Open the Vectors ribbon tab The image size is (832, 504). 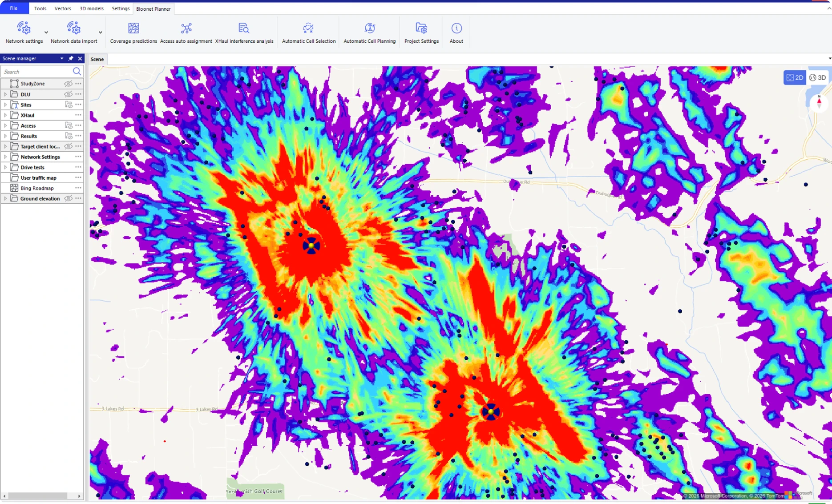(63, 8)
